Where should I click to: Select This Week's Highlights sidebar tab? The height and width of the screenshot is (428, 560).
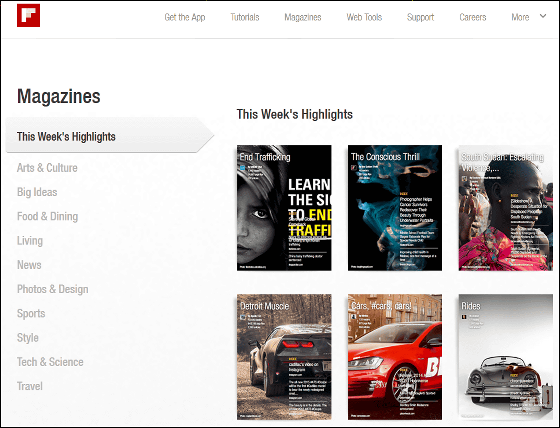(x=110, y=136)
